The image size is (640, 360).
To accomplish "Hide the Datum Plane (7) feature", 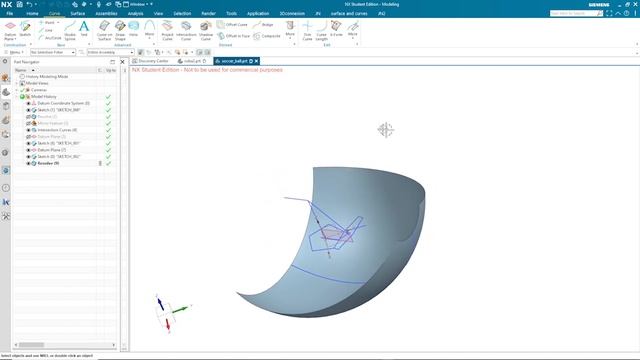I will click(28, 150).
